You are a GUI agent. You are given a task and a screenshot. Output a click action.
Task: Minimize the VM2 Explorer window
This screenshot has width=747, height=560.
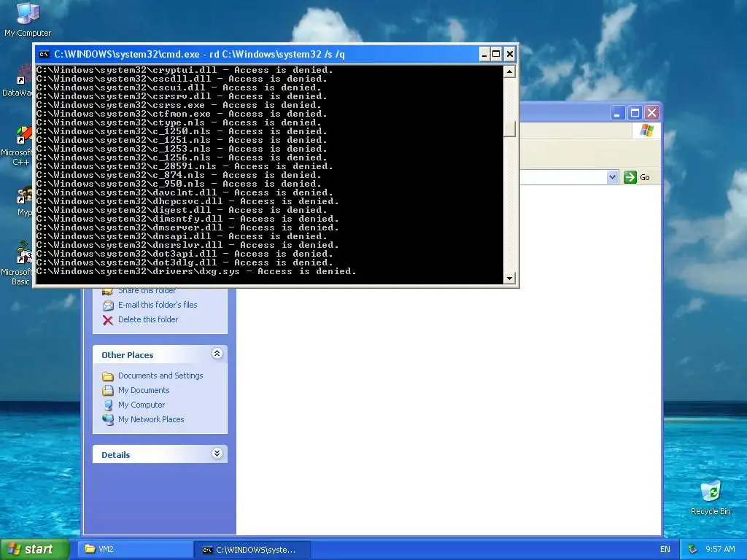click(x=617, y=113)
